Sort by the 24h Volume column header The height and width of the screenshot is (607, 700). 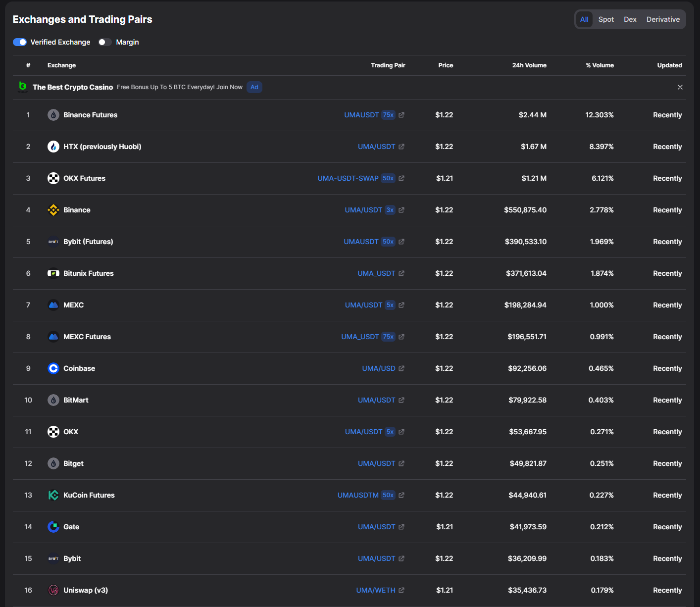click(529, 65)
